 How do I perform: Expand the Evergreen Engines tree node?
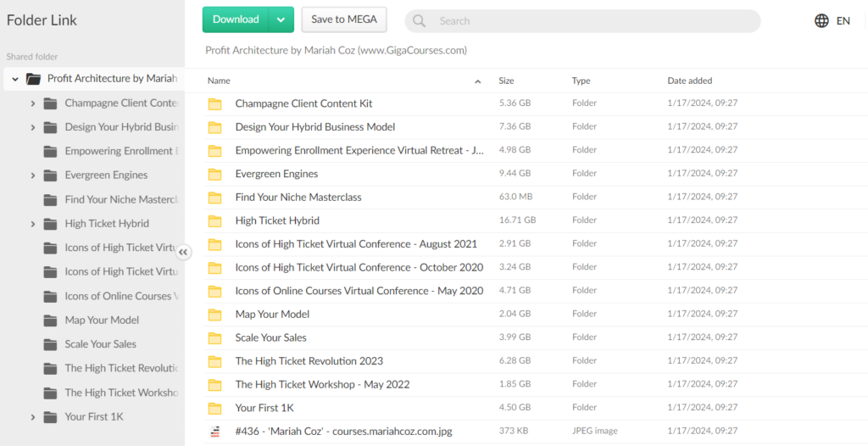(x=32, y=176)
